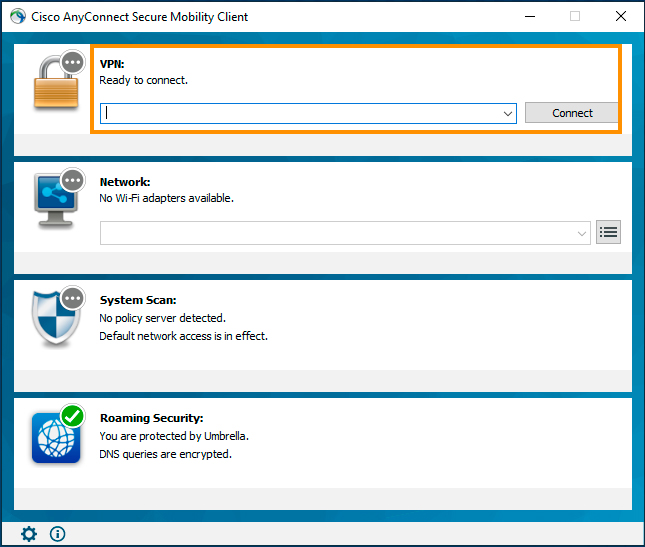The width and height of the screenshot is (645, 547).
Task: Click the Network computer monitor icon
Action: coord(56,200)
